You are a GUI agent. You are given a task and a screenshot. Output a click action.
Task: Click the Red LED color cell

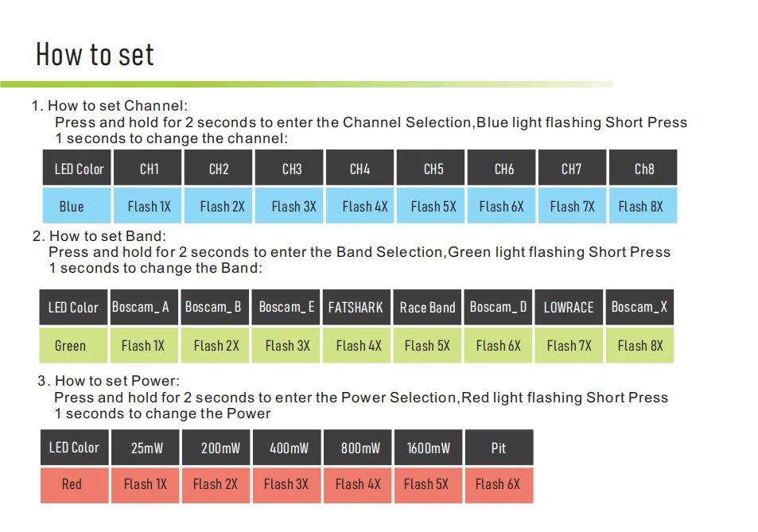click(75, 485)
